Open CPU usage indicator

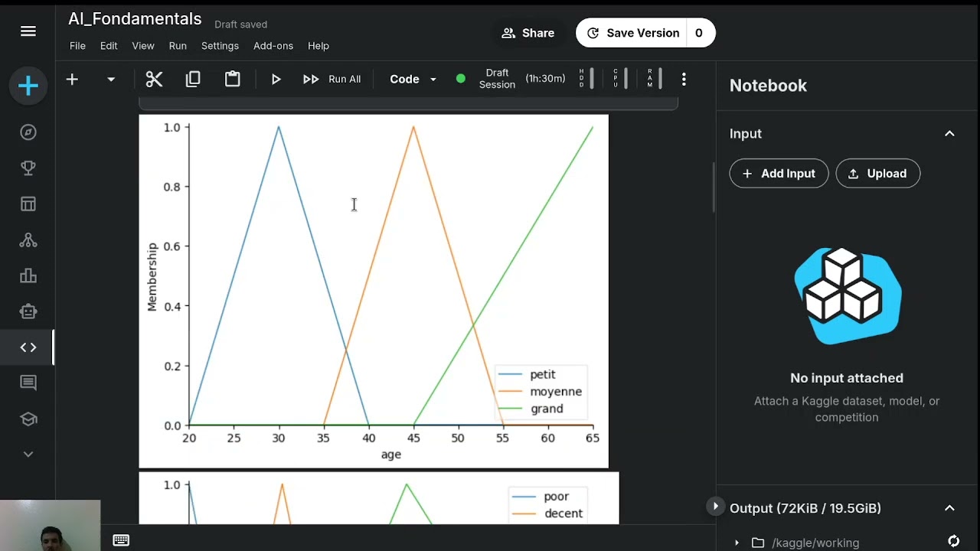(x=620, y=78)
